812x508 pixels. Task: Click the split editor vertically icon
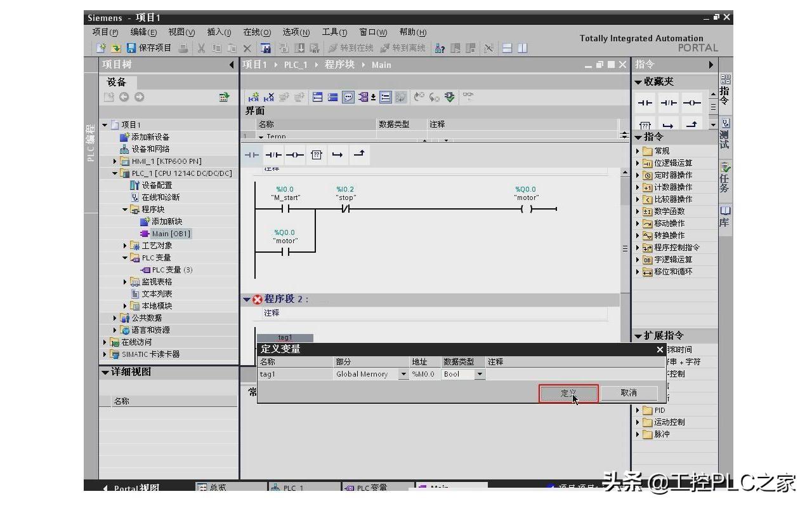pyautogui.click(x=522, y=48)
